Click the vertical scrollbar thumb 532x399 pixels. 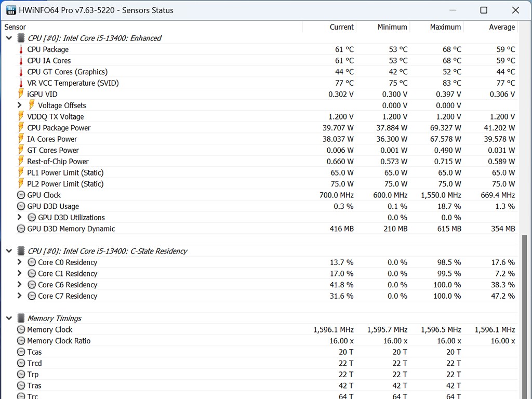[525, 312]
